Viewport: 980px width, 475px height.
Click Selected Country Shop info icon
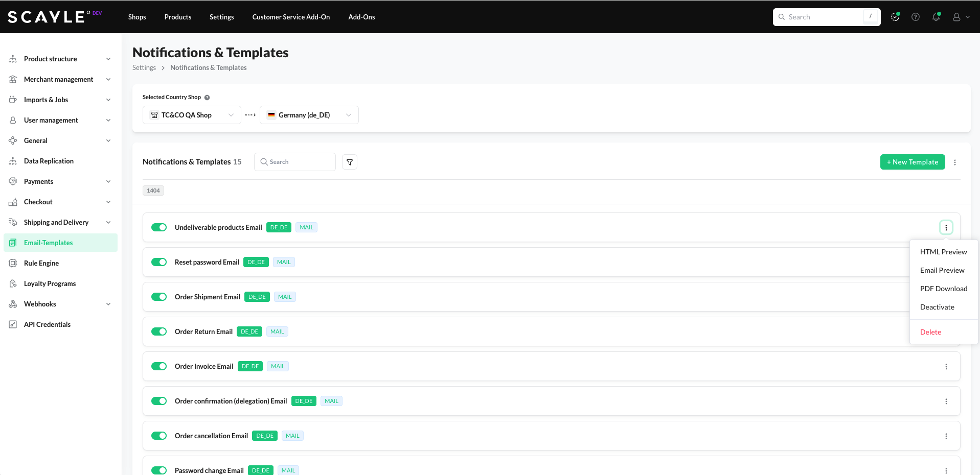pos(207,98)
